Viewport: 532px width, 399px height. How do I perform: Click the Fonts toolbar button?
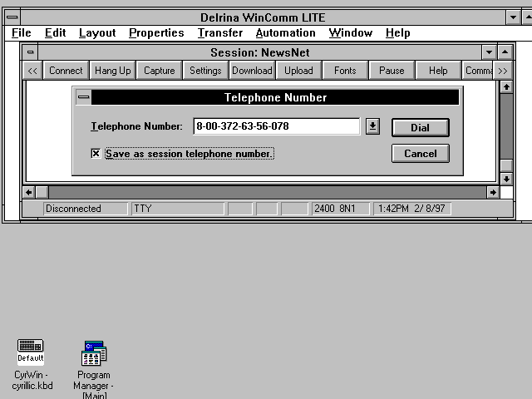(x=345, y=71)
